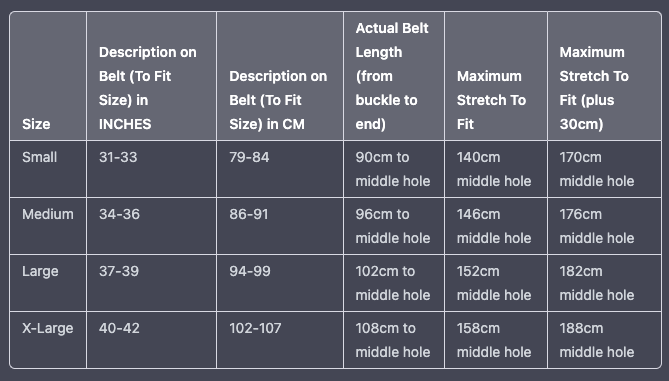The image size is (669, 381).
Task: Click the 140cm middle hole cell
Action: (496, 169)
